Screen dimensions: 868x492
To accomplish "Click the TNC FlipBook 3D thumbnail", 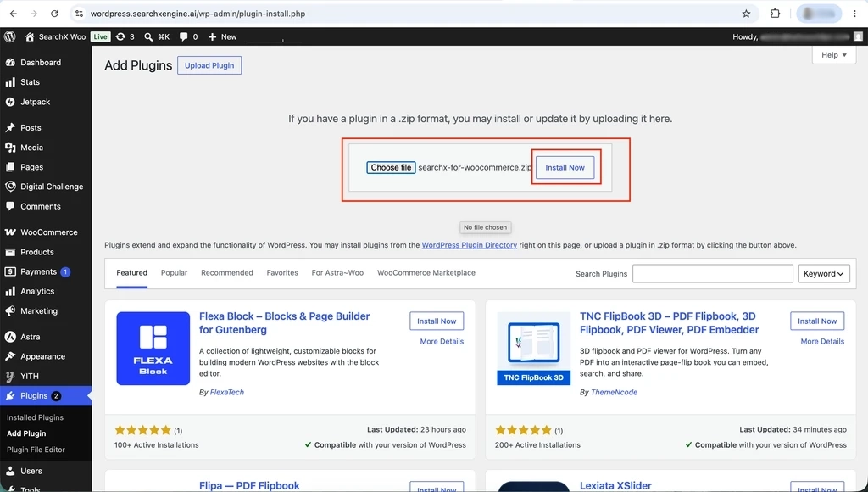I will (534, 349).
